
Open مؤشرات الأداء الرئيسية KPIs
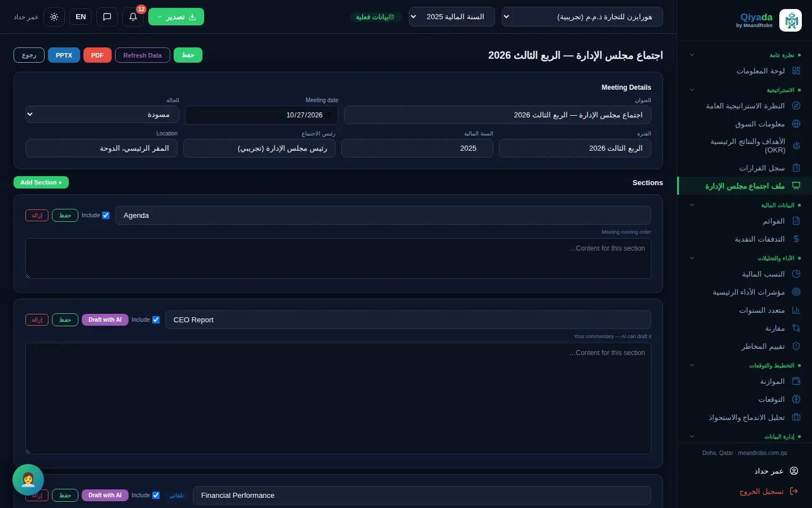[744, 292]
